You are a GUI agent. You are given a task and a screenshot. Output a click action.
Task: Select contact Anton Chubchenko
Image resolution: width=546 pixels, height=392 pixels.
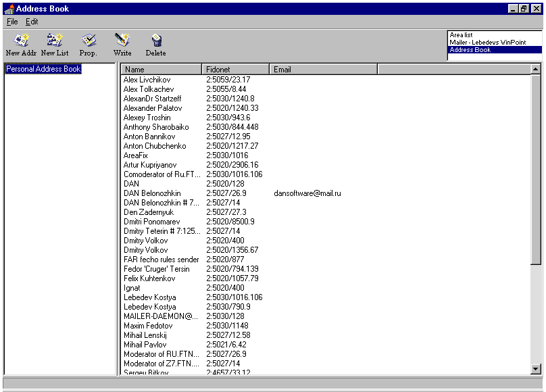coord(155,146)
